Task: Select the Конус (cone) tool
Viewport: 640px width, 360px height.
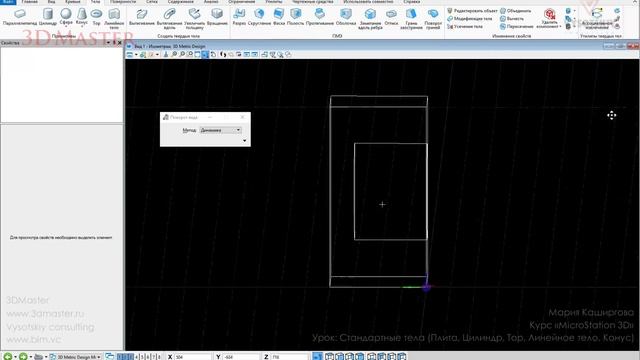Action: 82,16
